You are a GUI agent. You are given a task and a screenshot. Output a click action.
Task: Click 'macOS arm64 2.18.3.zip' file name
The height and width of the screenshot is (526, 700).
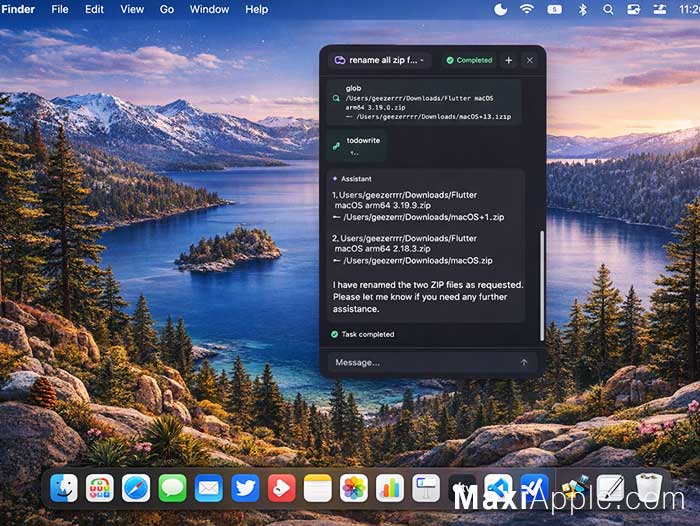coord(383,249)
